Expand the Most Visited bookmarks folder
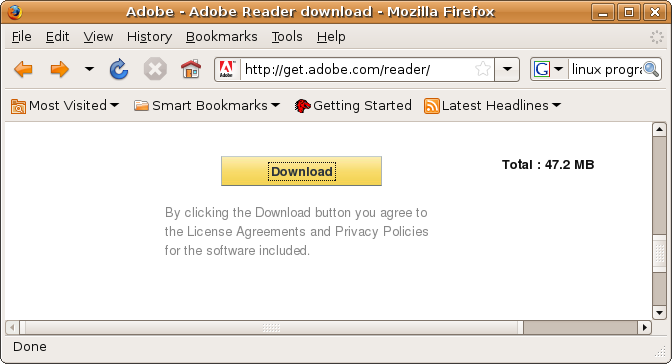672x364 pixels. (x=65, y=105)
